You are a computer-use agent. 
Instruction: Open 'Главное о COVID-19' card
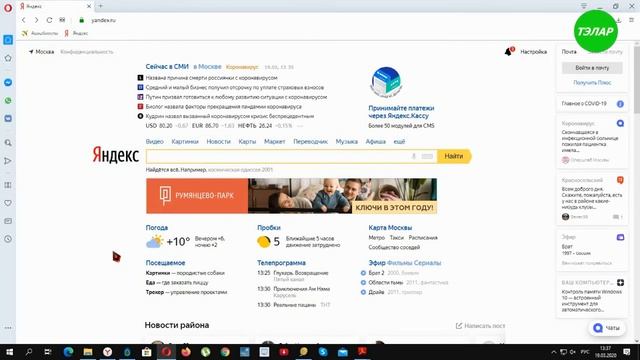tap(592, 104)
